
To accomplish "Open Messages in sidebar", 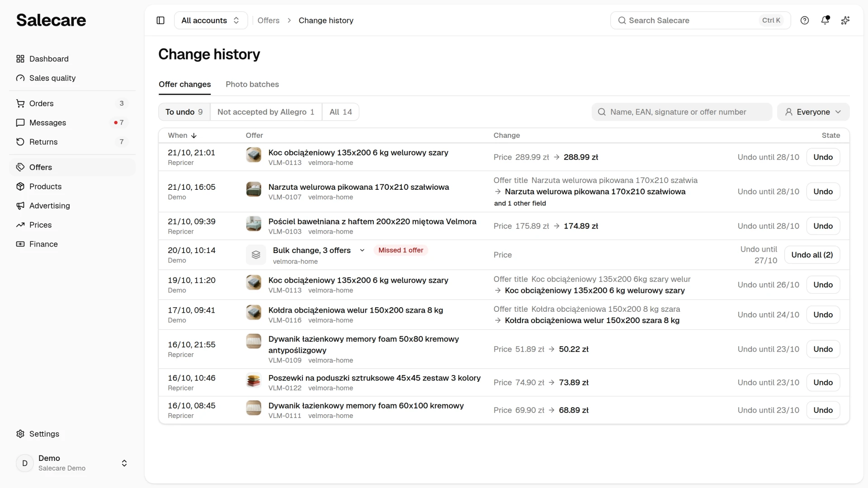I will pos(72,122).
